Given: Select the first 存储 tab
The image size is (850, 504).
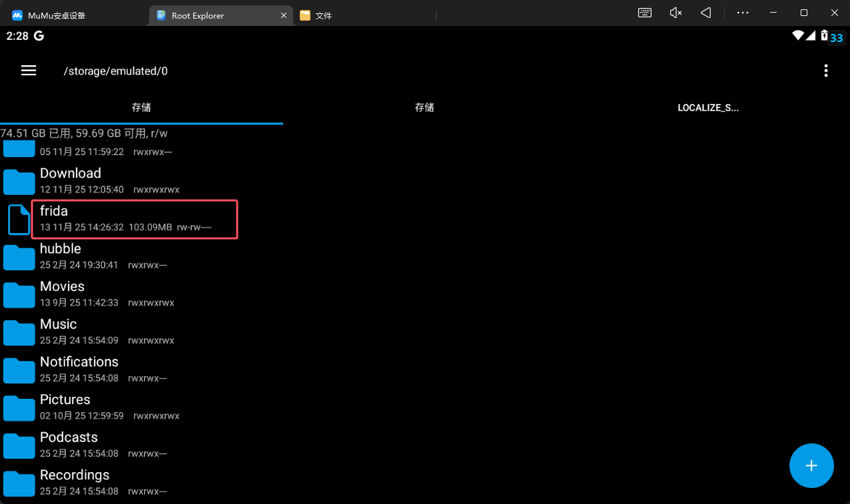Looking at the screenshot, I should point(141,107).
